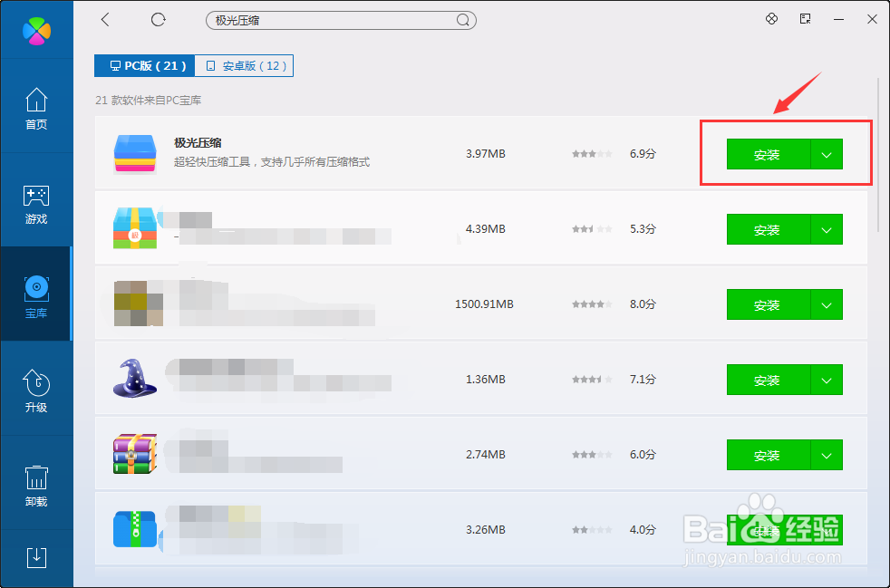Install the 1500.91MB app
The image size is (890, 588).
[x=769, y=304]
